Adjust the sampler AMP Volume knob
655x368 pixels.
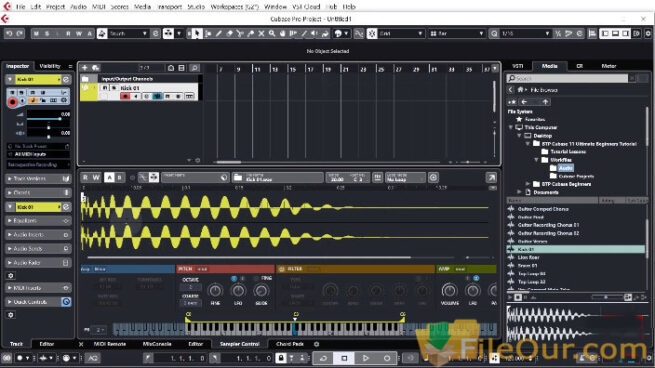coord(449,290)
